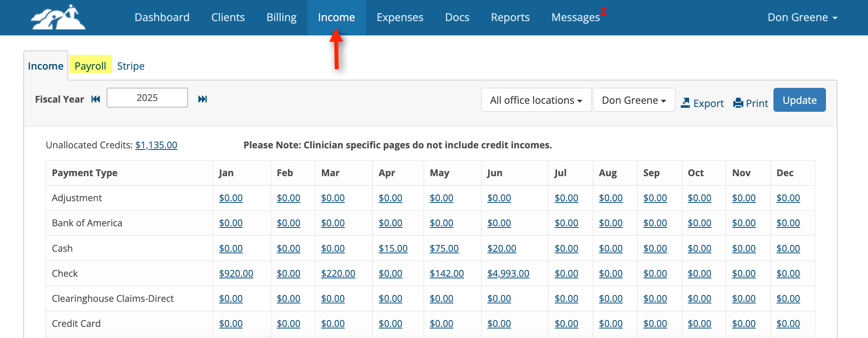Open Cash May $75.00 amount
This screenshot has width=868, height=338.
tap(444, 249)
